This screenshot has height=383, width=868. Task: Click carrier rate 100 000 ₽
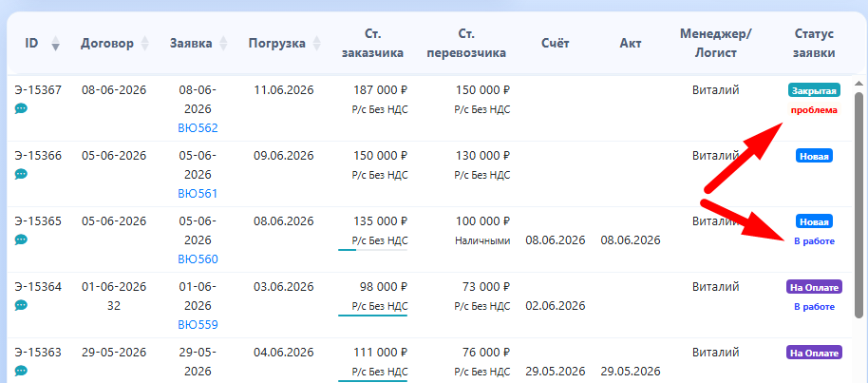tap(482, 221)
